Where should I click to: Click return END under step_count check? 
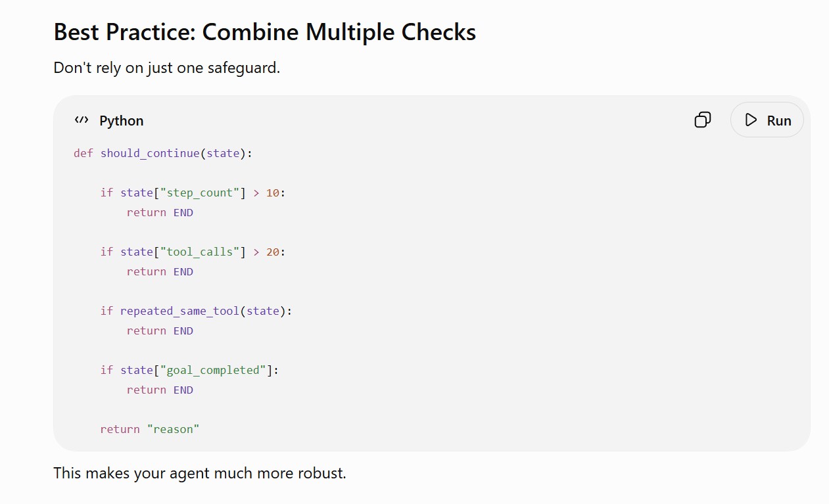(160, 212)
